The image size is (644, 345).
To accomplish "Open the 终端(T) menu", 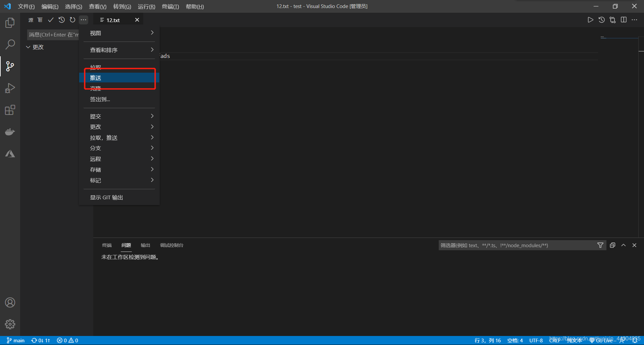I will (170, 6).
